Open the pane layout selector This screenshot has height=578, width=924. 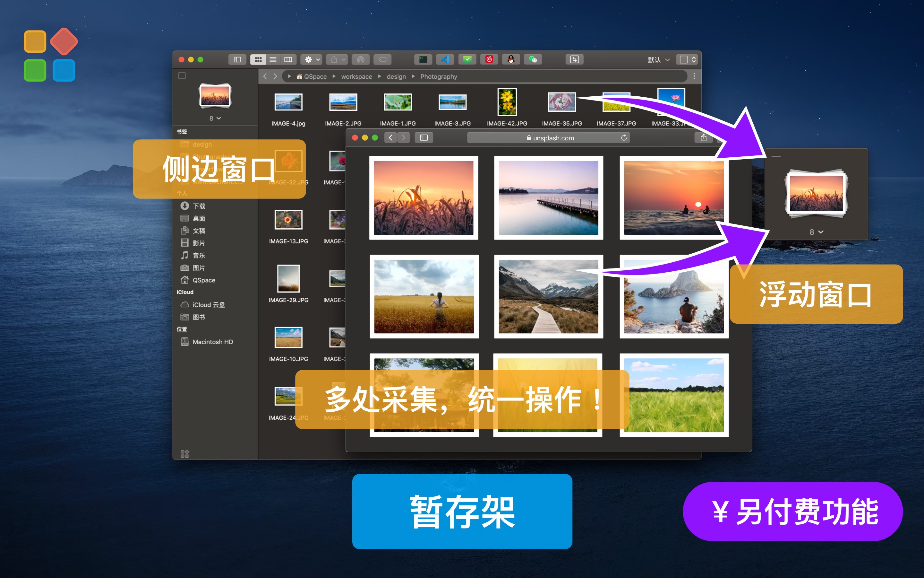coord(687,60)
